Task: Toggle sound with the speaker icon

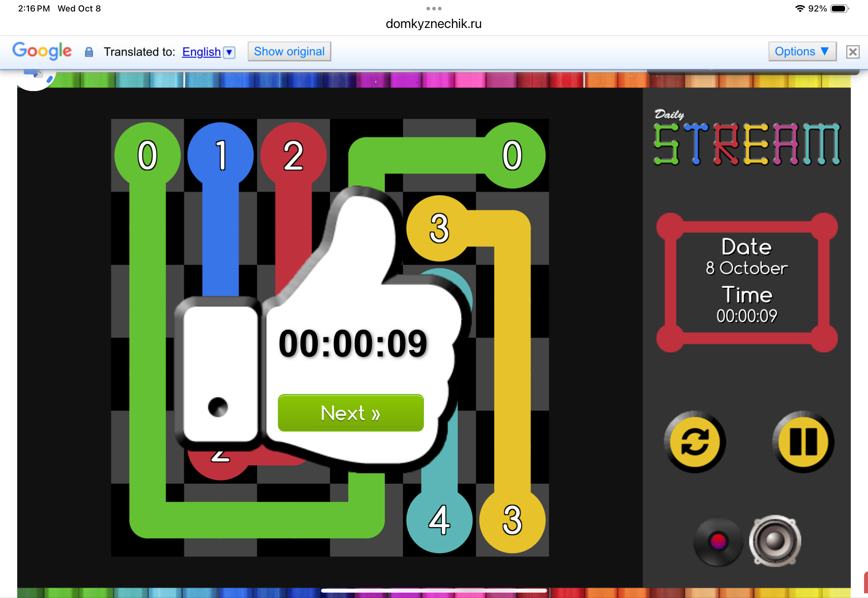Action: click(x=775, y=541)
